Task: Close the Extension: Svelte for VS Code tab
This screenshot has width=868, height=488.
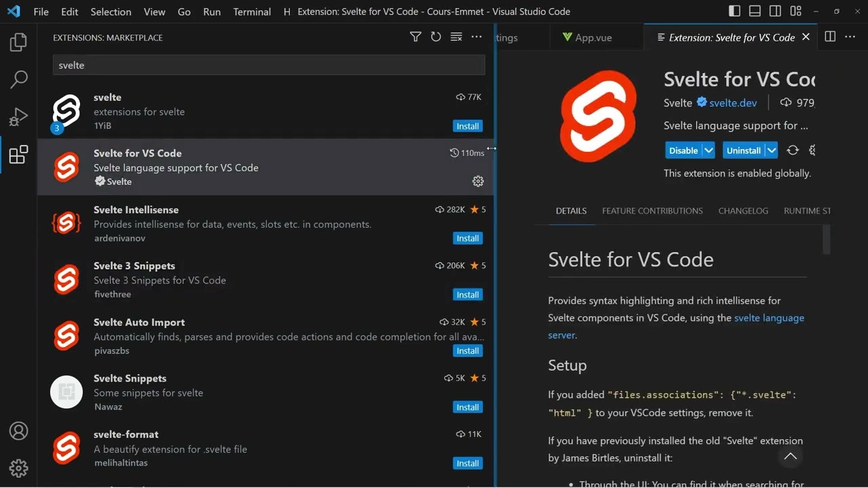Action: (806, 37)
